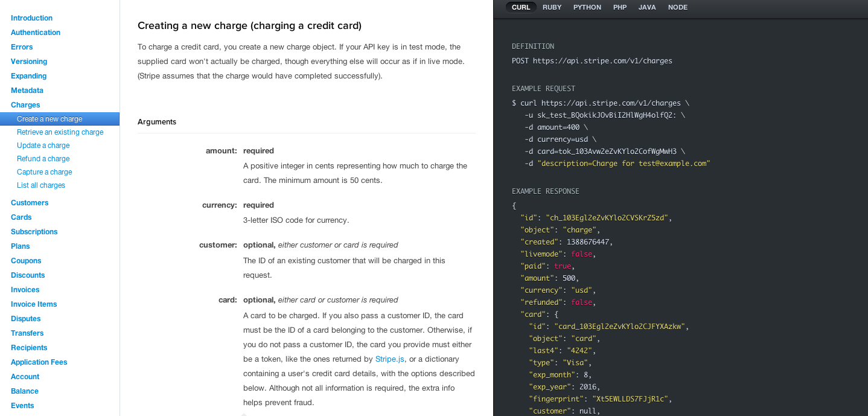This screenshot has width=868, height=416.
Task: Navigate to List all charges
Action: [40, 185]
